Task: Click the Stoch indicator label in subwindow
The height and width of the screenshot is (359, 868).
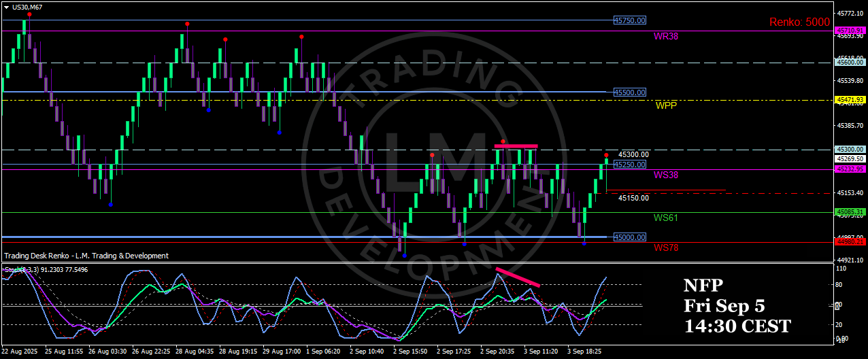Action: click(14, 270)
